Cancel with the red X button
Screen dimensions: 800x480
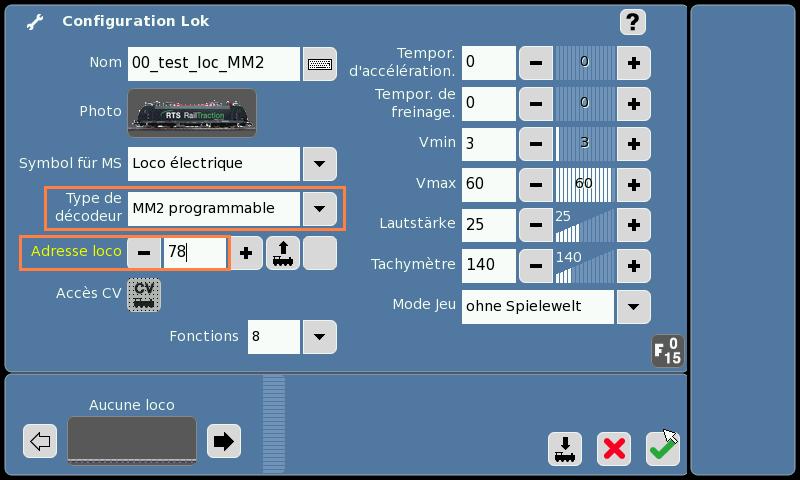(x=614, y=449)
